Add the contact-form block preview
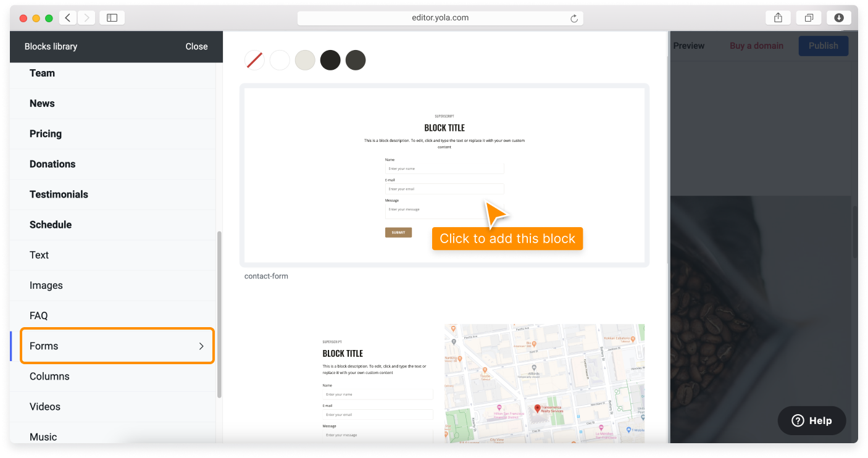This screenshot has height=458, width=868. 444,175
